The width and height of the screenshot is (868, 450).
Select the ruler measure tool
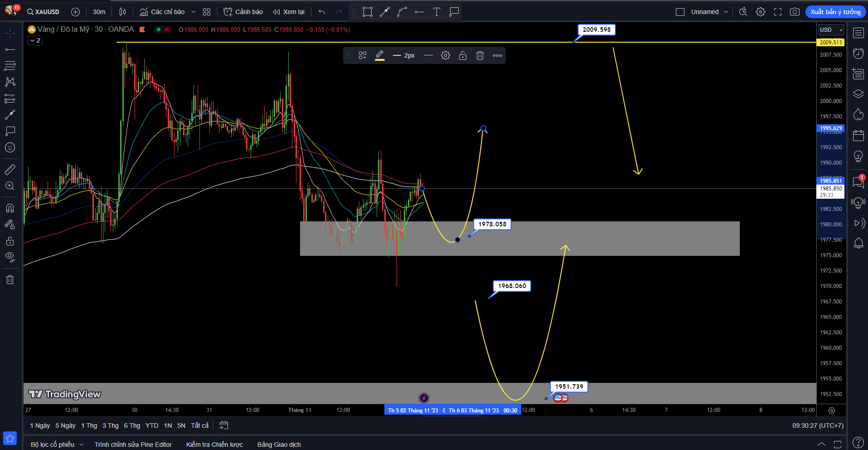(x=10, y=170)
